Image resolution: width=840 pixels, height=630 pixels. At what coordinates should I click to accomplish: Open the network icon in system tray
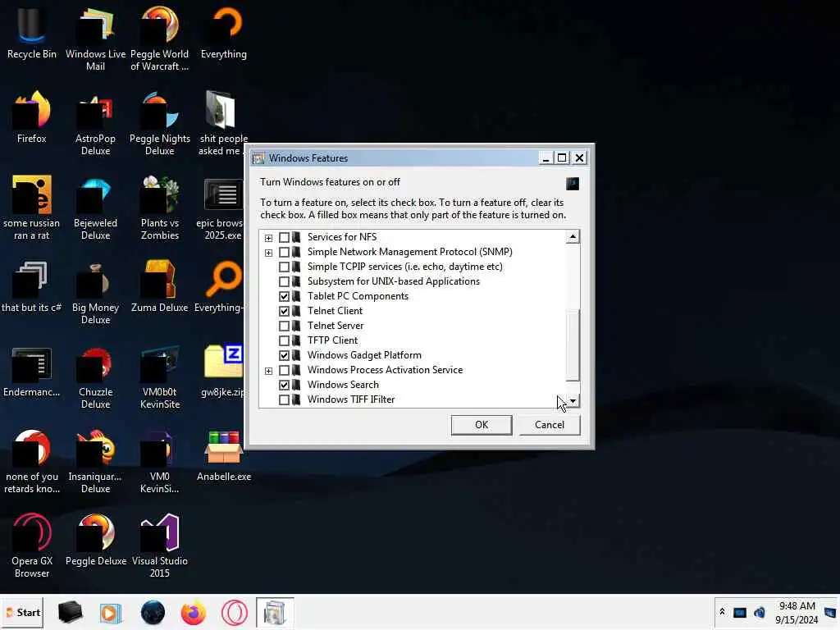point(740,612)
